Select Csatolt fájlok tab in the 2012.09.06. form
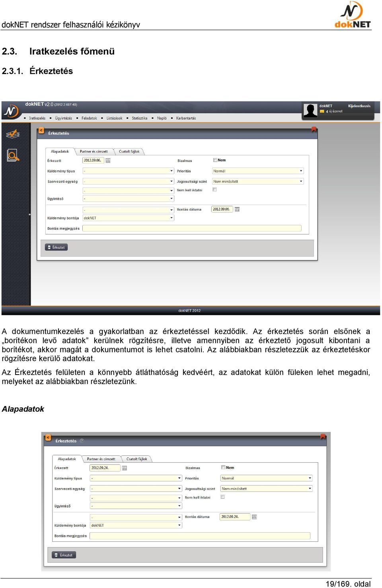This screenshot has width=382, height=588. (129, 151)
